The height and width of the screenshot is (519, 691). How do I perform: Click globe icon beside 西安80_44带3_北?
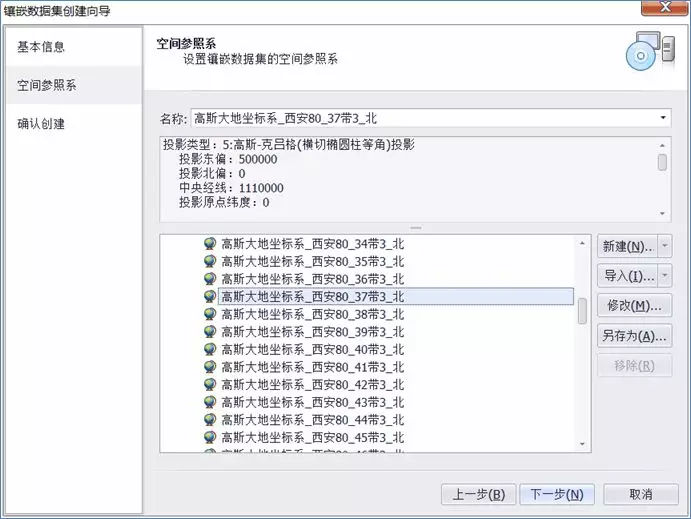(x=210, y=420)
